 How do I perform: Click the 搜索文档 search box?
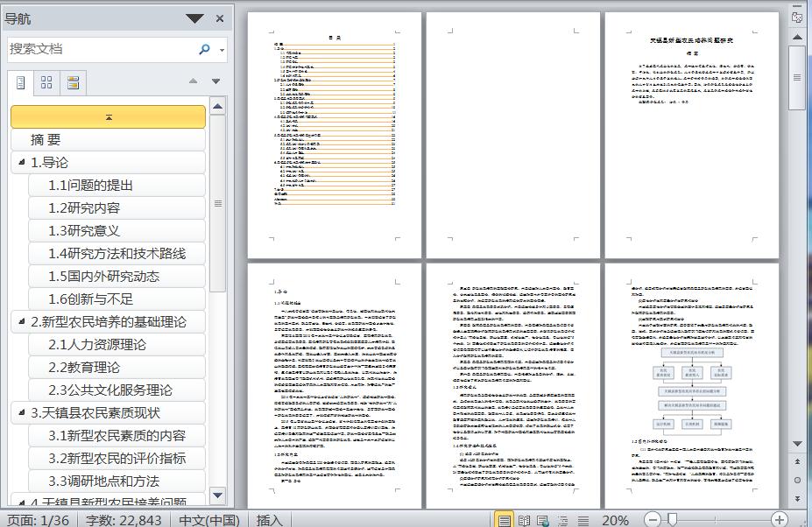point(102,49)
